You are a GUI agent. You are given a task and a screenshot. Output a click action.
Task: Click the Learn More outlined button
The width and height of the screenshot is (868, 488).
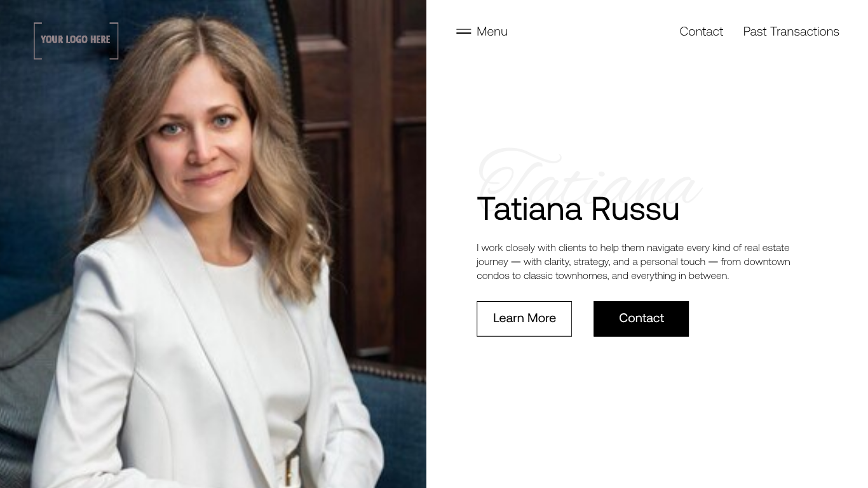coord(524,319)
